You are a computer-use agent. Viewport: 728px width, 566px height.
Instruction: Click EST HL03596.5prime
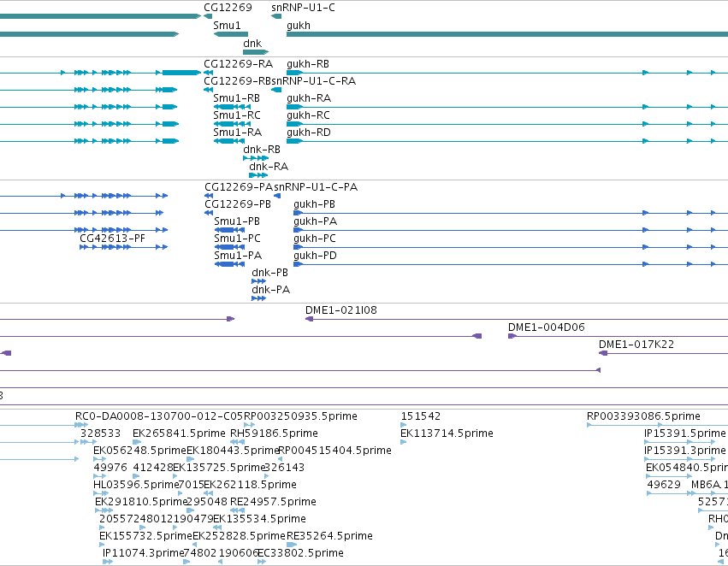tap(137, 486)
